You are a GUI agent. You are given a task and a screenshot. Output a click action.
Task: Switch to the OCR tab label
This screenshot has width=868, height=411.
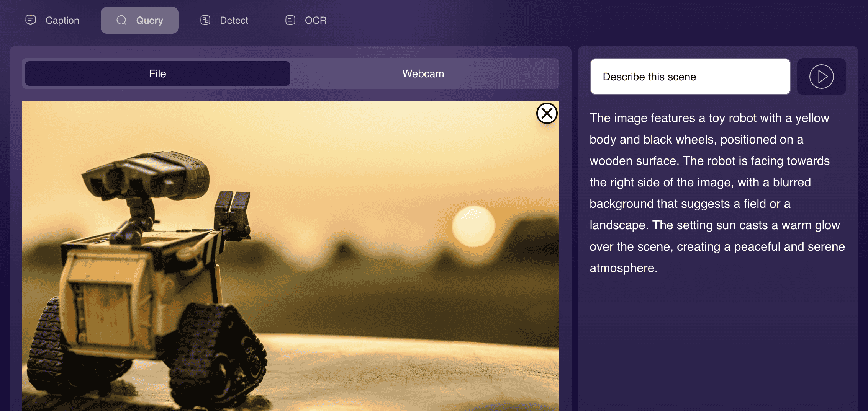[316, 20]
